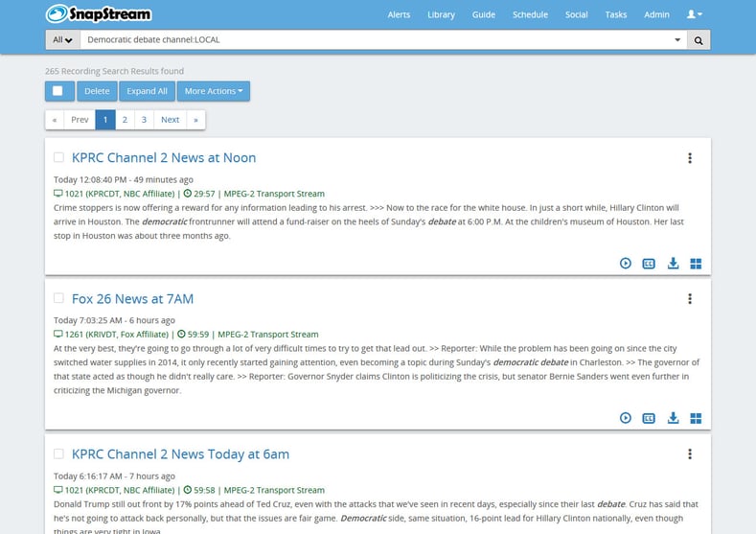
Task: Open the user account dropdown menu
Action: tap(695, 14)
